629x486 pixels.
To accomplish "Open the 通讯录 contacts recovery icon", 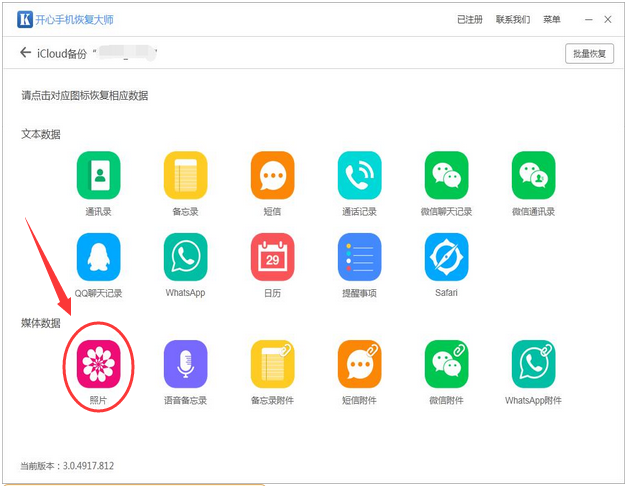I will click(98, 175).
